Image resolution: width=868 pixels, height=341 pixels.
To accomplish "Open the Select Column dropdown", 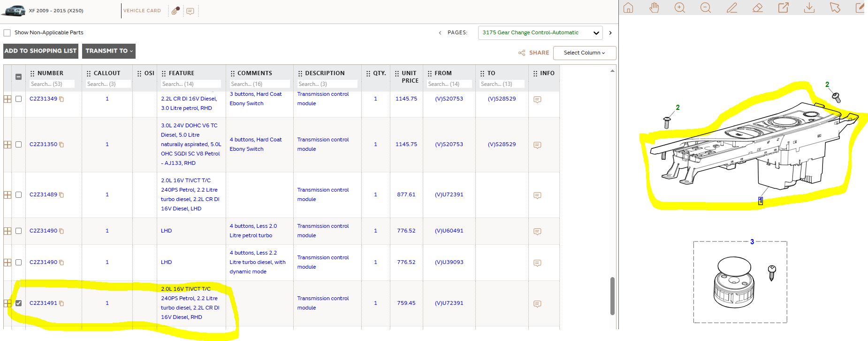I will [584, 53].
